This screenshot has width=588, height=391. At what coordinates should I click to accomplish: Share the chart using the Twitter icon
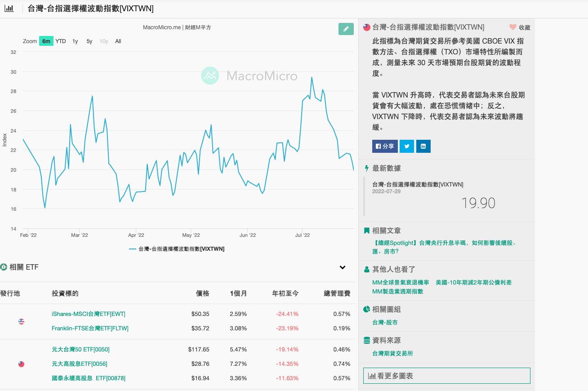406,146
